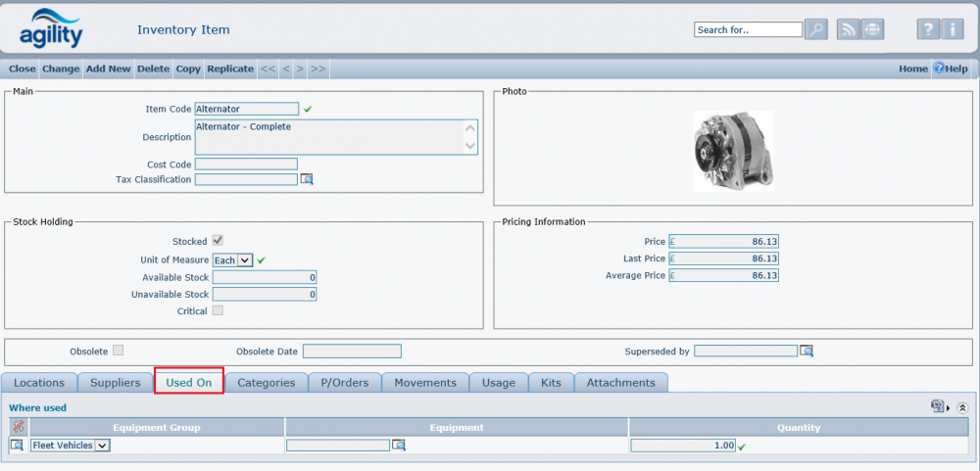Click the alternator photo thumbnail
This screenshot has width=980, height=471.
point(733,150)
